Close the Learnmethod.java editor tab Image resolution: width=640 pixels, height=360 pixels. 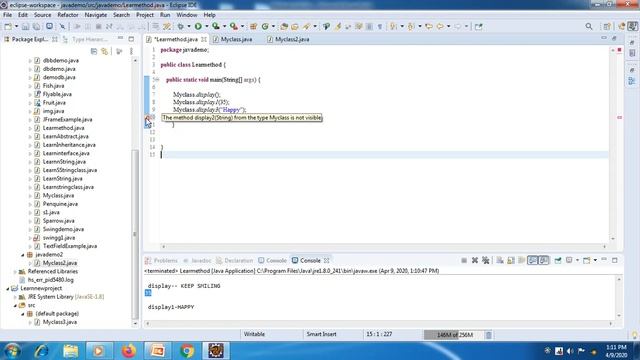point(203,39)
